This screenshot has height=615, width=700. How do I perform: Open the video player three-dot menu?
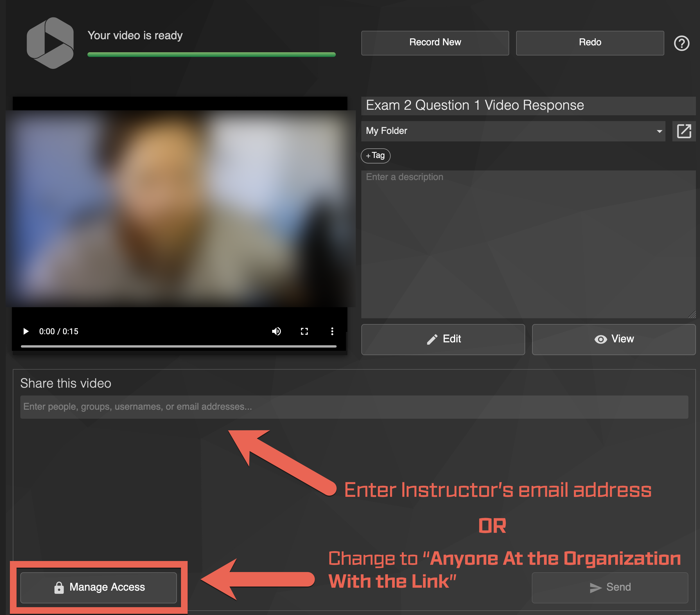pos(332,331)
